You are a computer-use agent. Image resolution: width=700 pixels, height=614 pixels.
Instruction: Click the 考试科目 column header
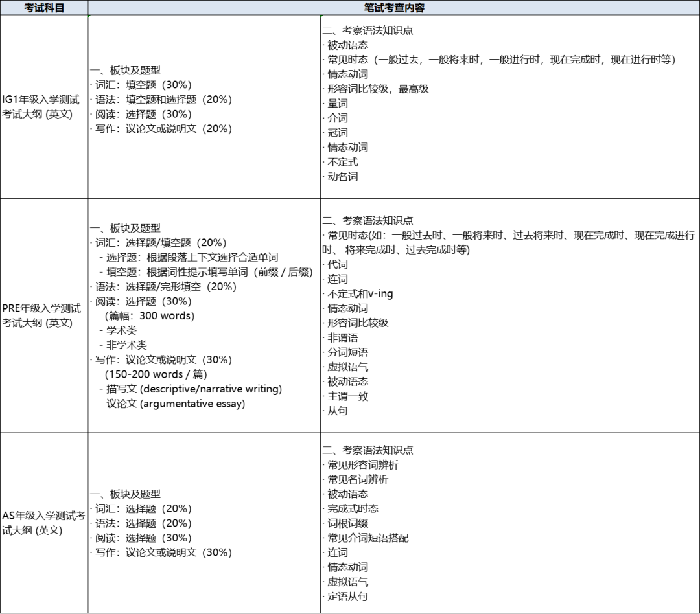point(44,8)
